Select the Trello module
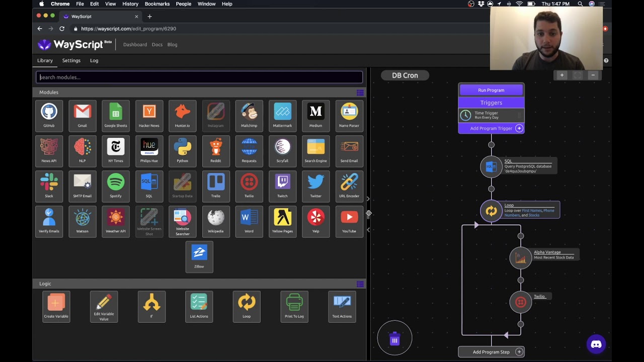Image resolution: width=644 pixels, height=362 pixels. [216, 186]
